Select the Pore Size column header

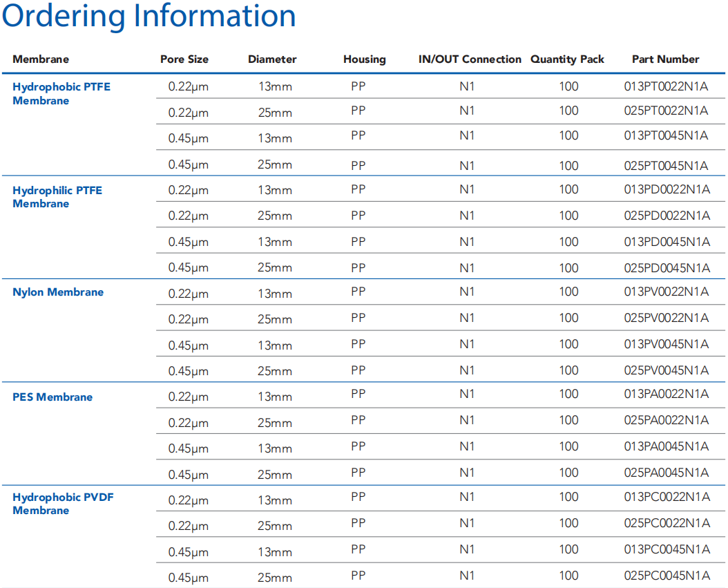point(184,59)
